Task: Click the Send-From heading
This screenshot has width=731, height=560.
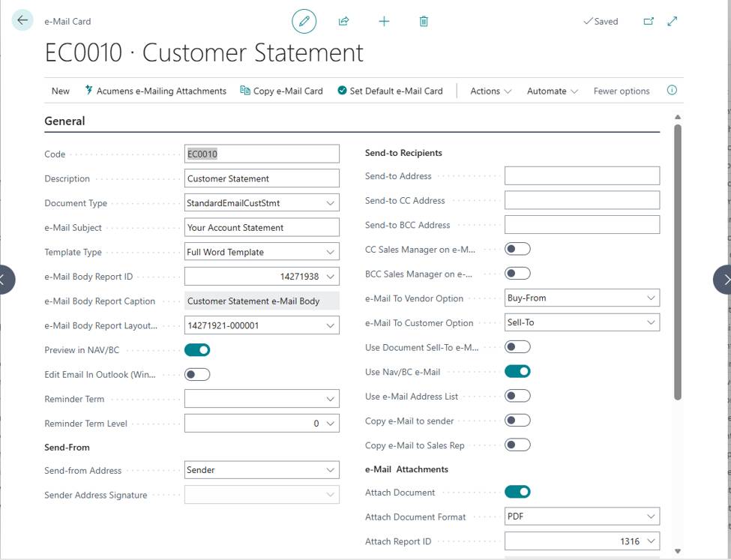Action: 67,447
